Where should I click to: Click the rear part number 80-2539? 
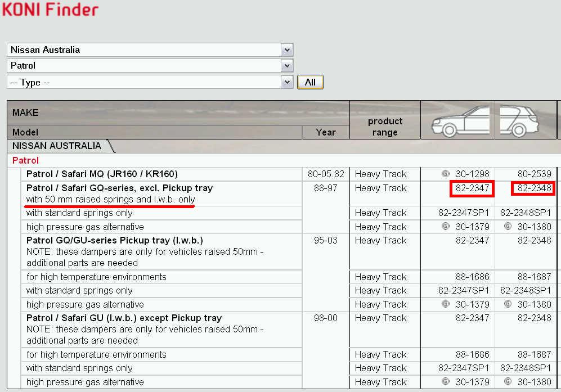(x=535, y=174)
